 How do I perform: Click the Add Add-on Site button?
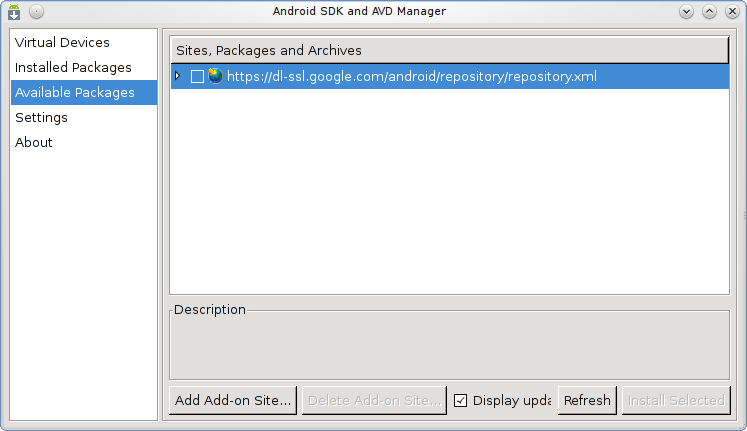[233, 401]
